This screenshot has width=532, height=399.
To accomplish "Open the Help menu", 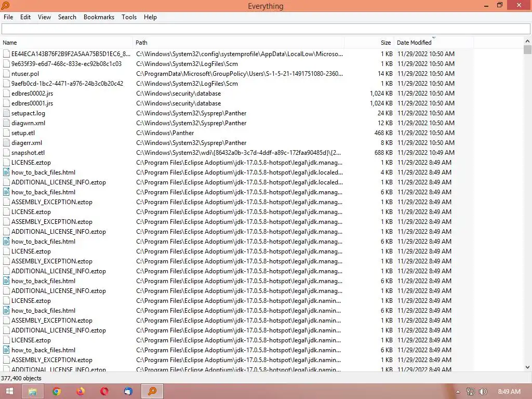I will click(x=150, y=17).
